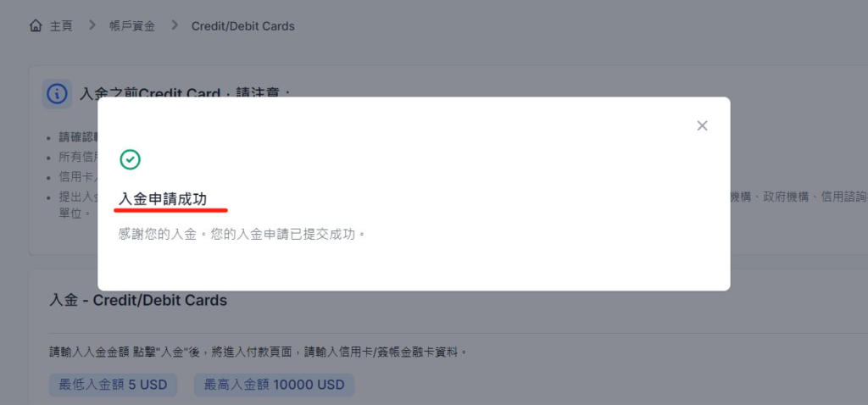Click the 感謝您的入金 confirmation message

pyautogui.click(x=242, y=234)
